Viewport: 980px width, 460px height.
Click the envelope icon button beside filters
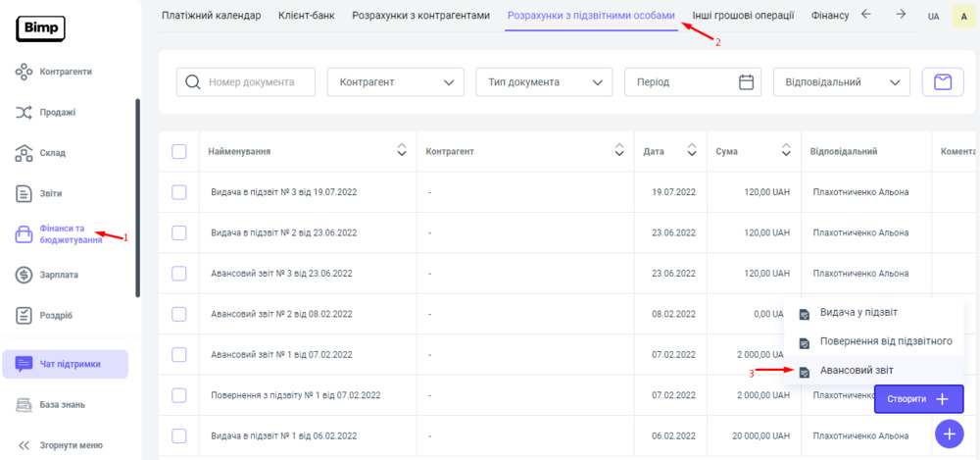coord(943,82)
